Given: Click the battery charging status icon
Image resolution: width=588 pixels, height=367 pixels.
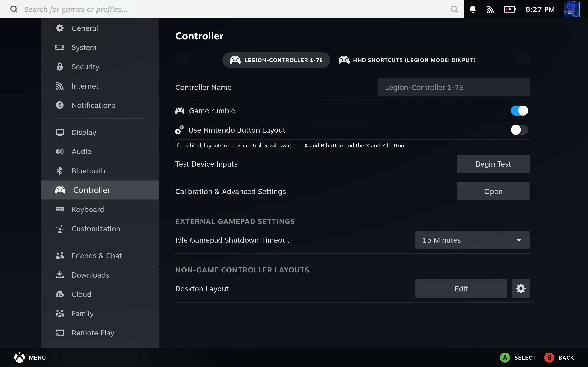Looking at the screenshot, I should tap(509, 9).
